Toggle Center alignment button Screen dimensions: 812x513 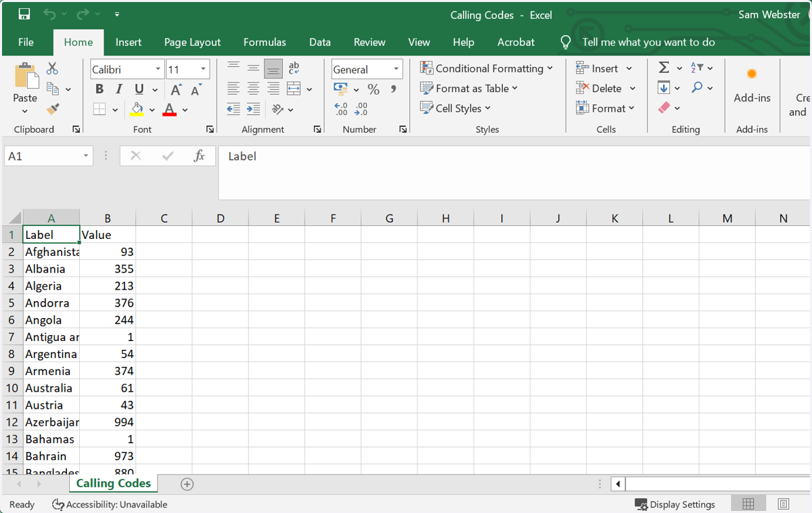(x=253, y=89)
